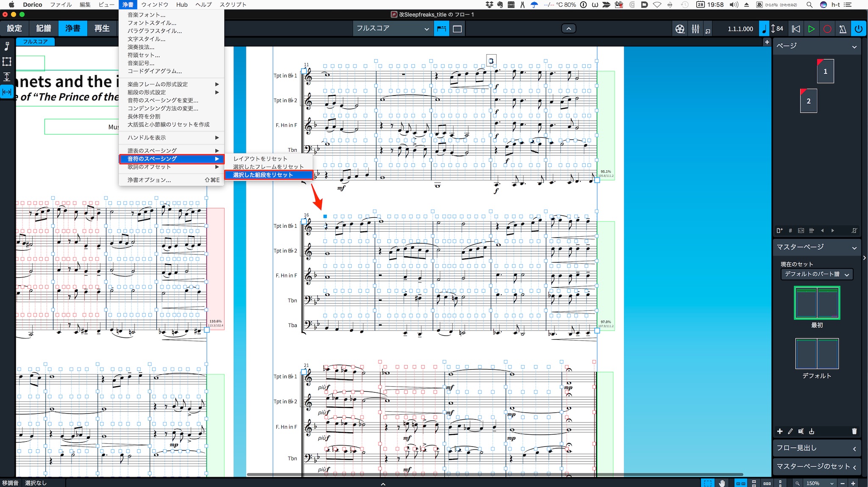The height and width of the screenshot is (487, 868).
Task: Select the Staff Spacing tool
Action: pos(7,77)
